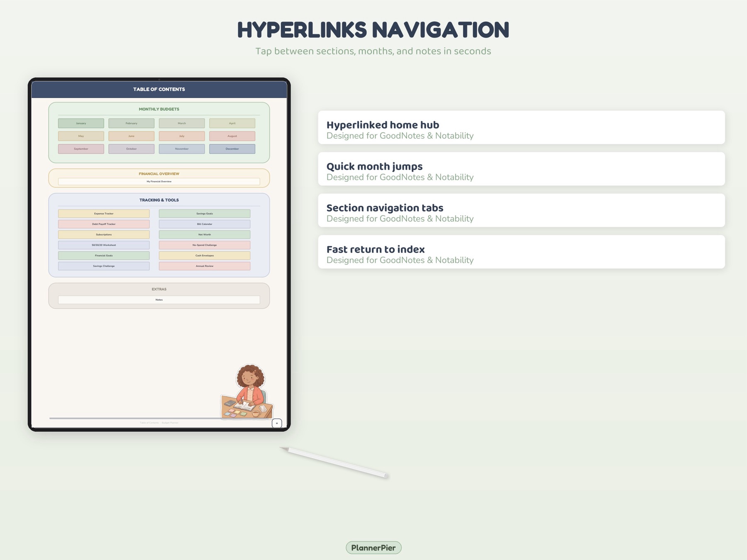The height and width of the screenshot is (560, 747).
Task: Click the PlannerPier badge
Action: pos(373,547)
